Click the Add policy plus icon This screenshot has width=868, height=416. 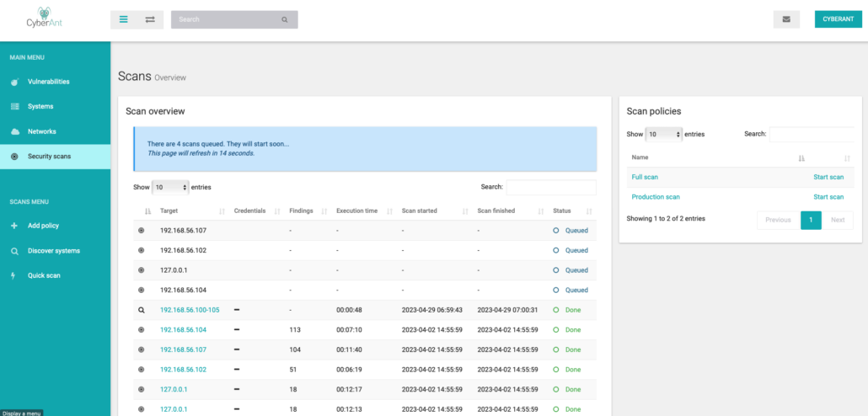point(14,226)
